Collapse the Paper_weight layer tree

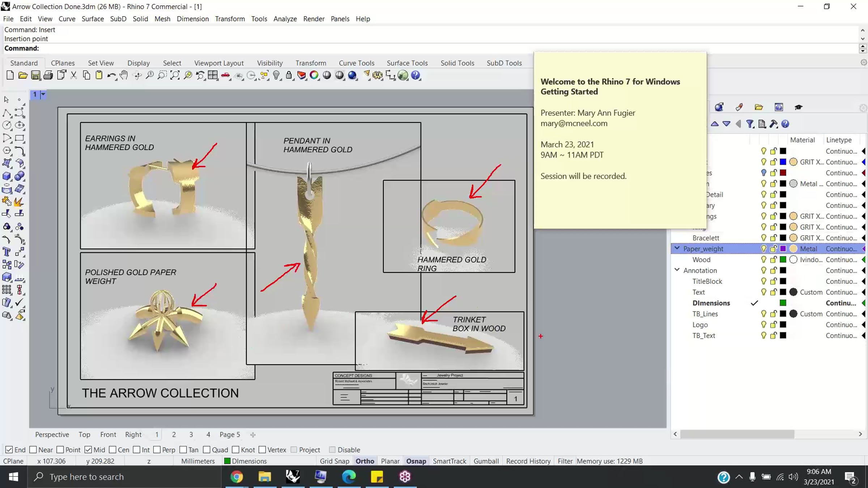(x=677, y=248)
